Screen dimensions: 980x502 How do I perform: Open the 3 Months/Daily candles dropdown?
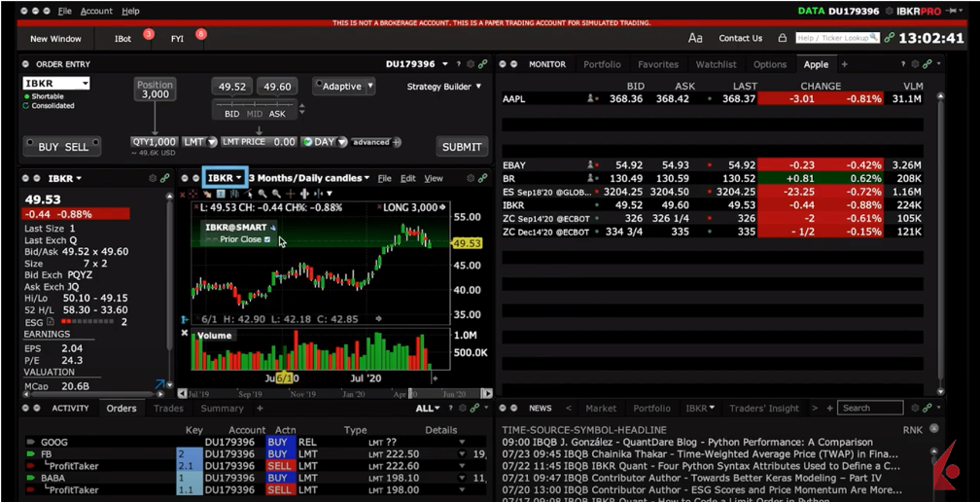point(309,178)
